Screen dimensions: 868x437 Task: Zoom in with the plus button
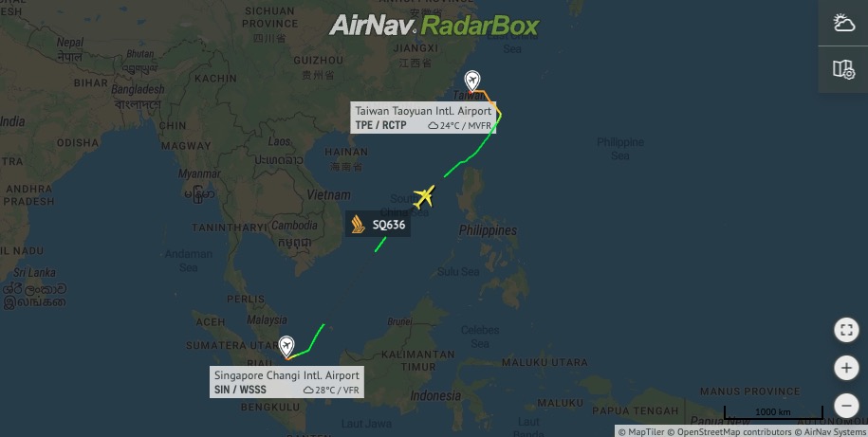(x=846, y=368)
